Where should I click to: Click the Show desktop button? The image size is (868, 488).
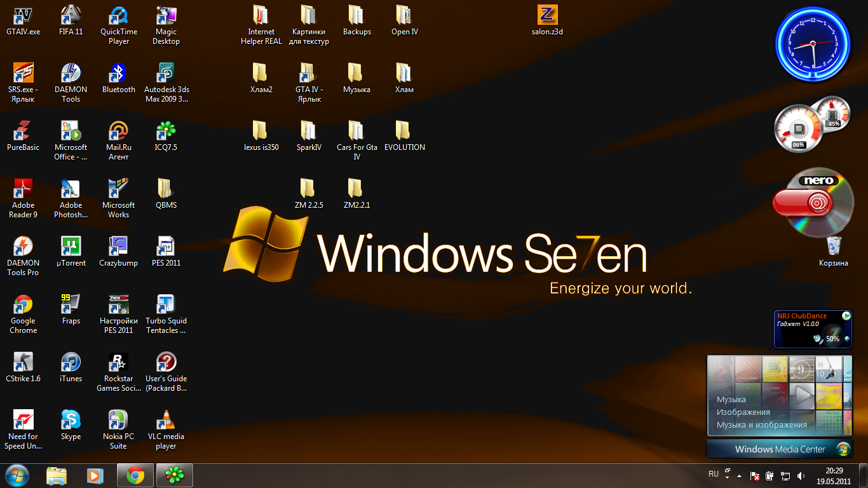(863, 476)
